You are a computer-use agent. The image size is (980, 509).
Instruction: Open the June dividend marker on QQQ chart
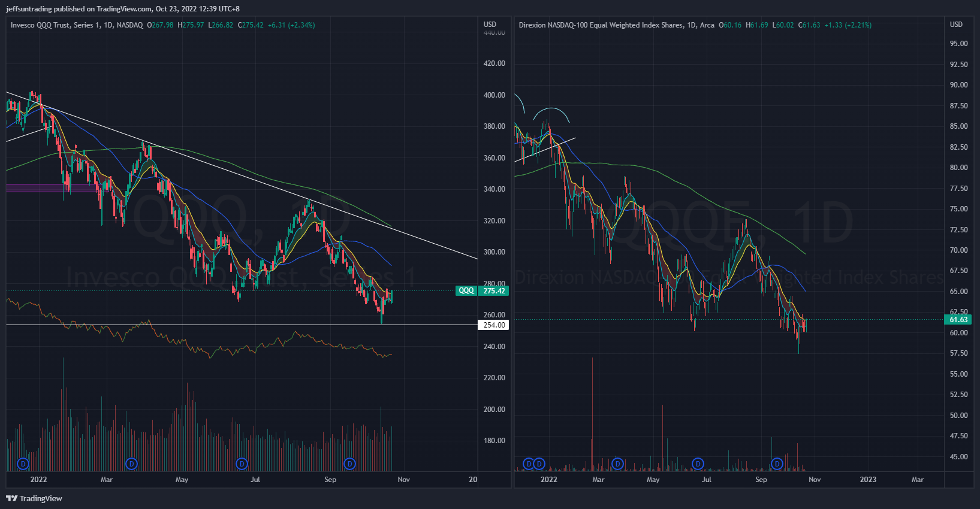(x=242, y=463)
